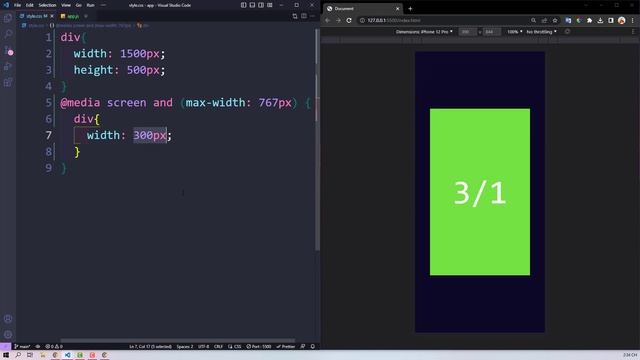Click the remote window indicator in status bar
This screenshot has width=640, height=360.
pos(5,347)
